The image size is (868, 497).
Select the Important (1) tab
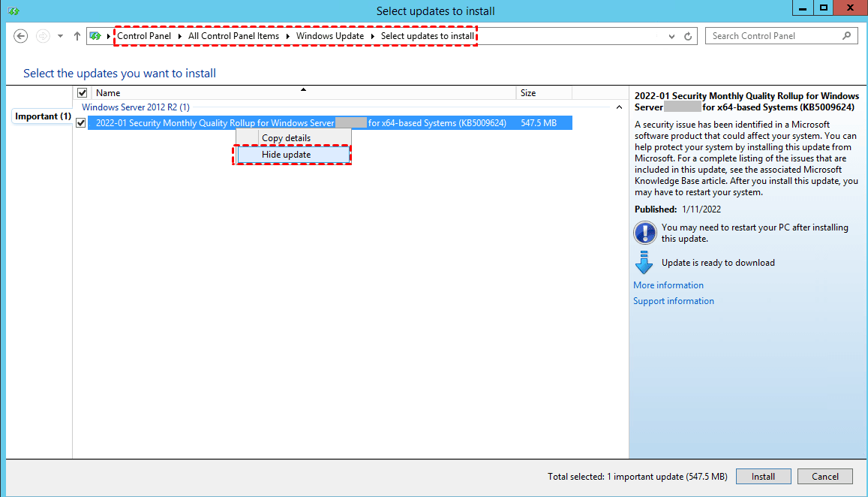(x=43, y=116)
